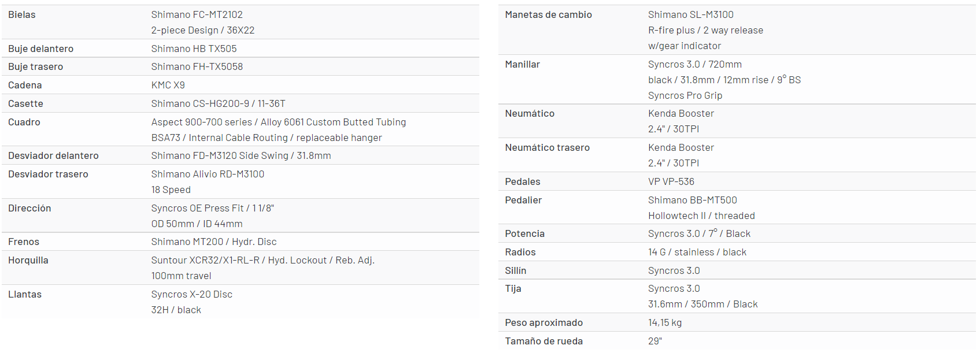Click the Shimano FH-TX5058 rear hub value
This screenshot has height=360, width=980.
[x=197, y=66]
